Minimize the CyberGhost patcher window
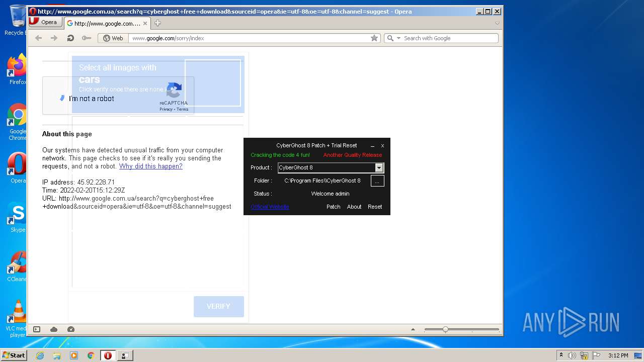 (372, 146)
